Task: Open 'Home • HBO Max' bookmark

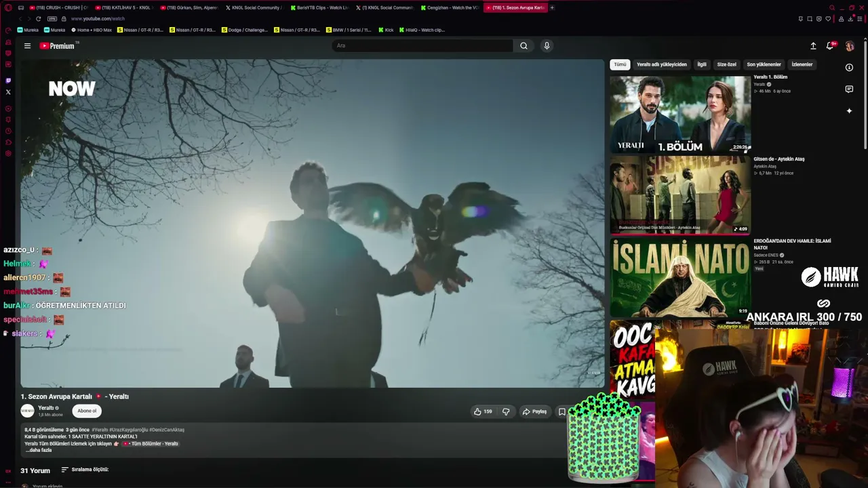Action: coord(92,30)
